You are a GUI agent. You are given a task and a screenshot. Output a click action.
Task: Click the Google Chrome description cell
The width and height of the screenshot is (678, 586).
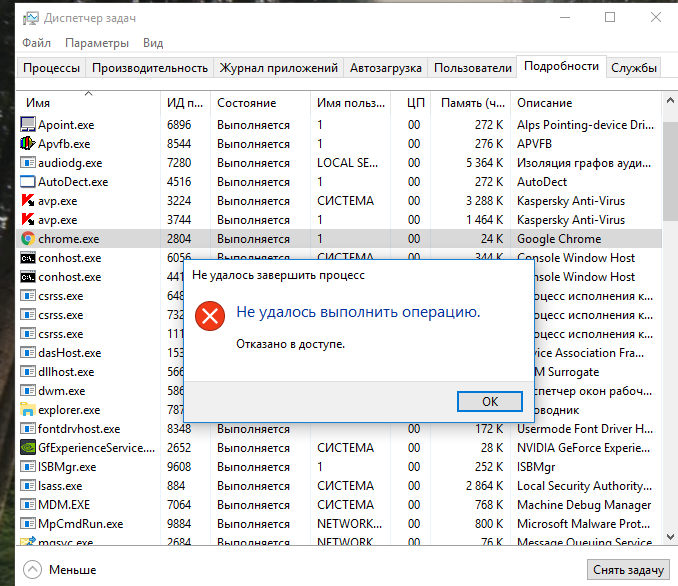559,239
